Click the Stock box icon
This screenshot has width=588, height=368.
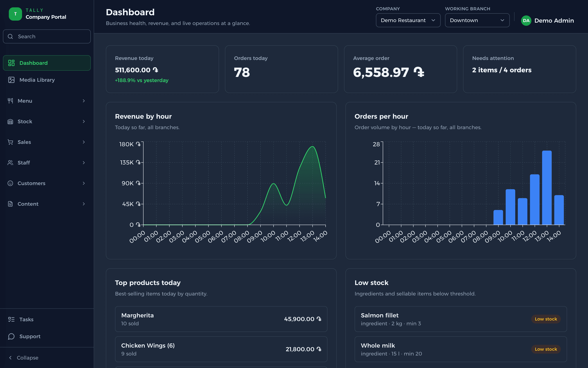point(10,121)
